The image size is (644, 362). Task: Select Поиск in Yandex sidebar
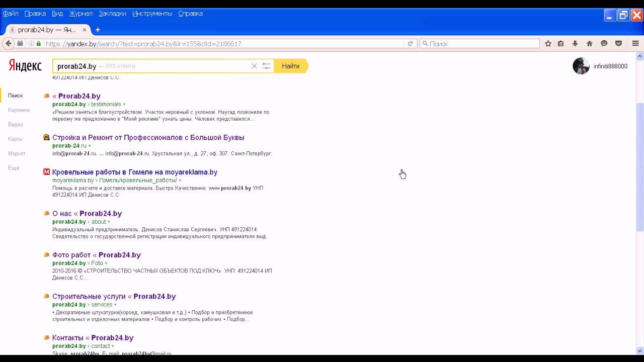(x=15, y=96)
